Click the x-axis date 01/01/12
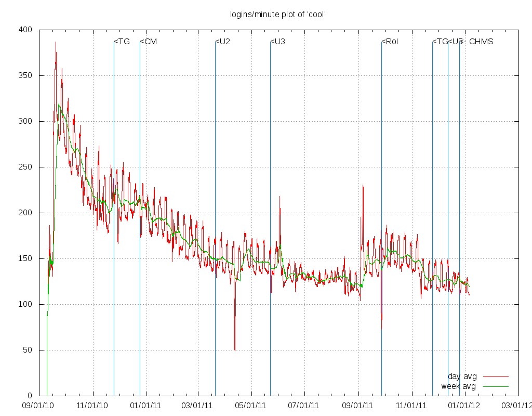Screen dimensions: 532x416 point(464,406)
